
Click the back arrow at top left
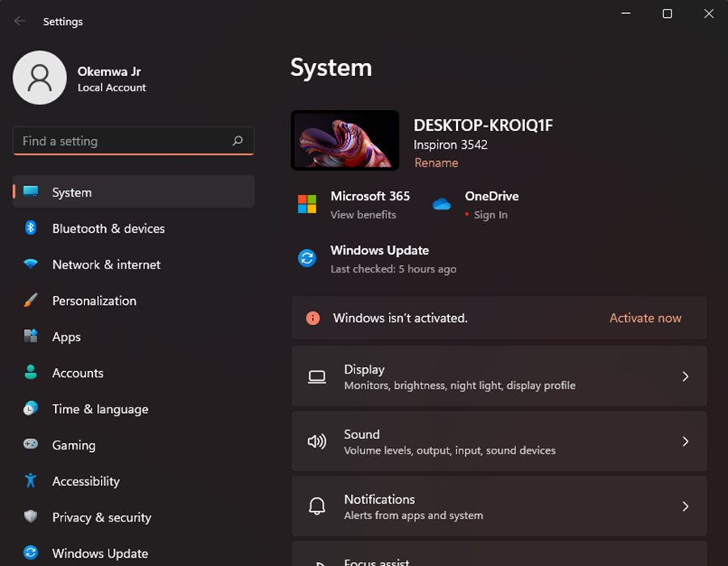point(19,21)
